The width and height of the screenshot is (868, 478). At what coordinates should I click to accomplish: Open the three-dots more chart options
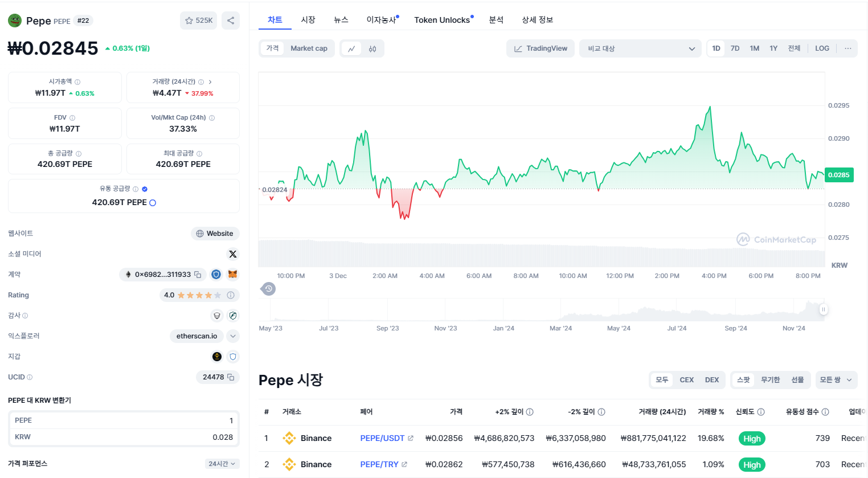tap(848, 48)
